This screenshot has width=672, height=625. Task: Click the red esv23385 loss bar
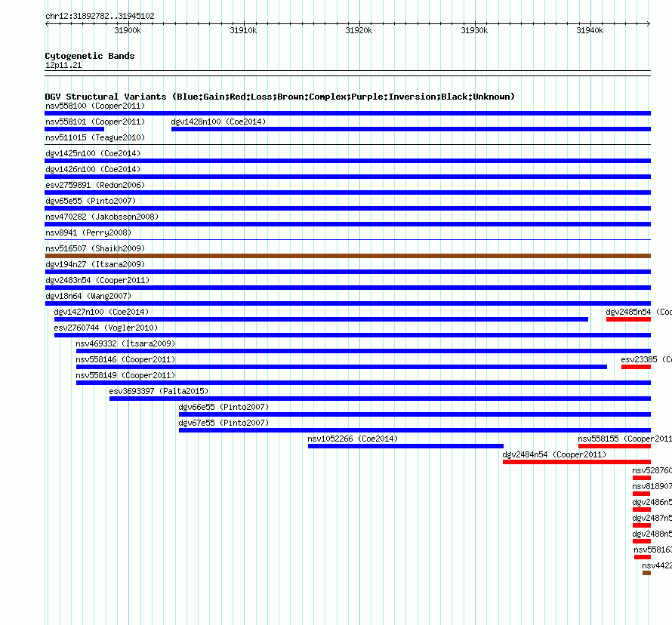[x=636, y=367]
